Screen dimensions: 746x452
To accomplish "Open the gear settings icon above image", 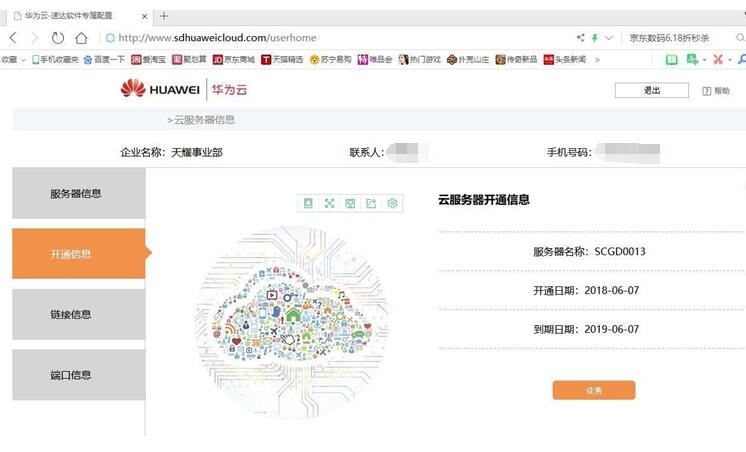I will 392,204.
